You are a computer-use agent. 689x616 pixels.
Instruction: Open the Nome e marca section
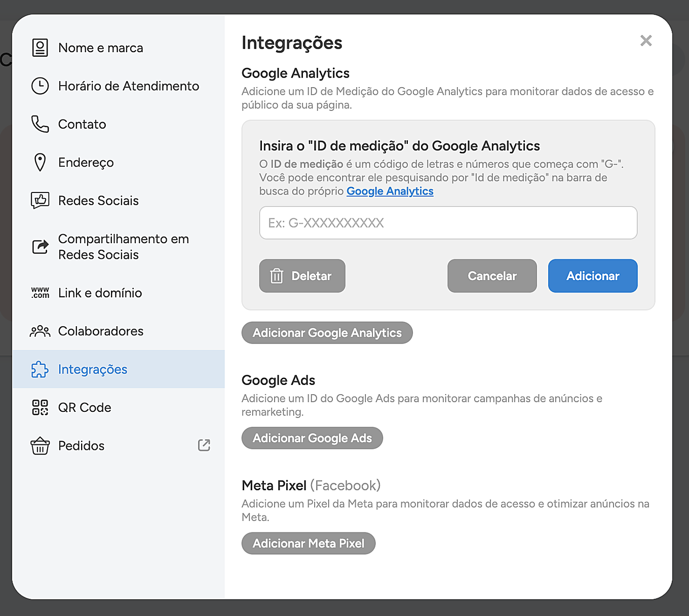[119, 48]
